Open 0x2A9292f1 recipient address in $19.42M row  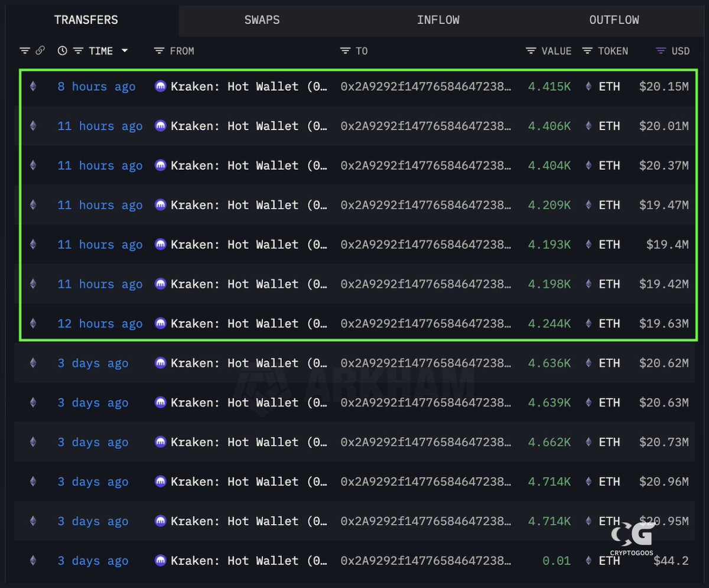[426, 284]
